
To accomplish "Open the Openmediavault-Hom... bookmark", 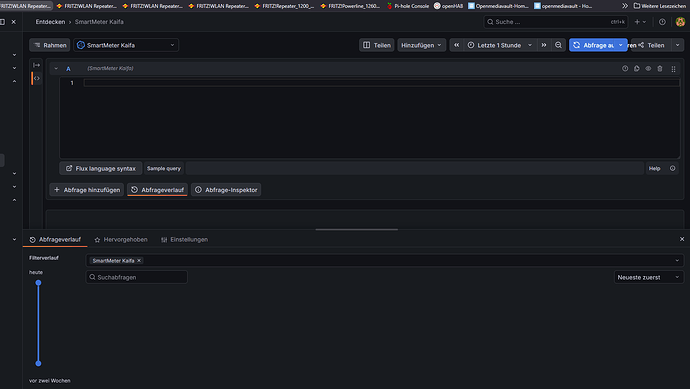I will tap(498, 6).
